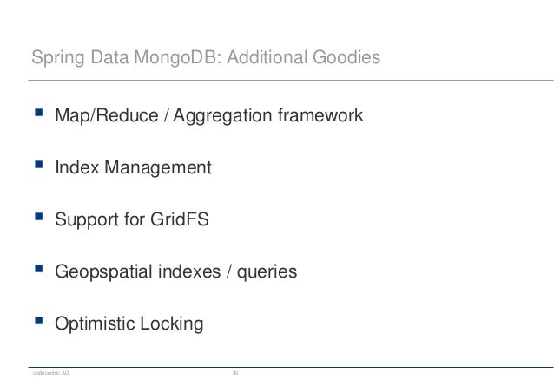This screenshot has height=392, width=554.
Task: Click the blue bullet square beside Map/Reduce
Action: pos(39,113)
